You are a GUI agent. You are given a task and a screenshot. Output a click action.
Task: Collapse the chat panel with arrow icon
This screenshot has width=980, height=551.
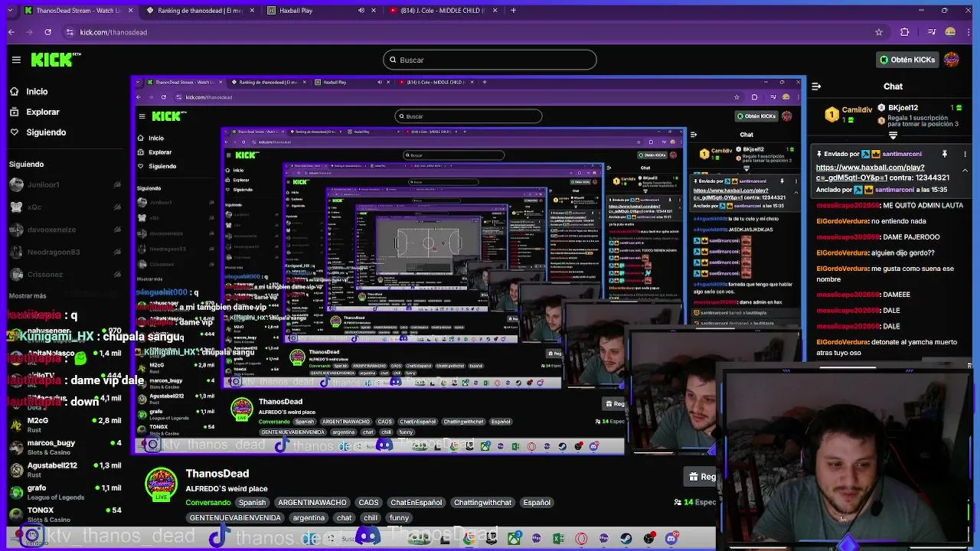point(816,86)
